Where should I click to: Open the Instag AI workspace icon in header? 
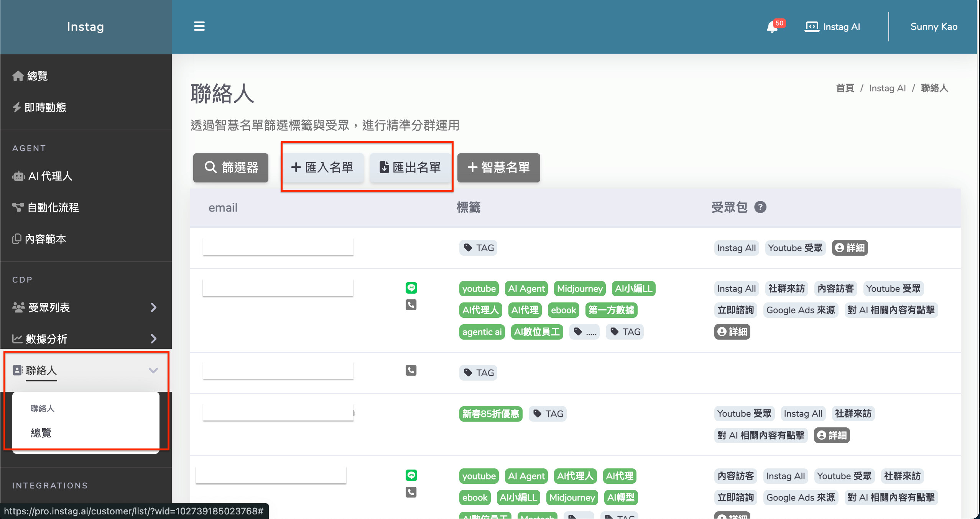click(x=812, y=27)
